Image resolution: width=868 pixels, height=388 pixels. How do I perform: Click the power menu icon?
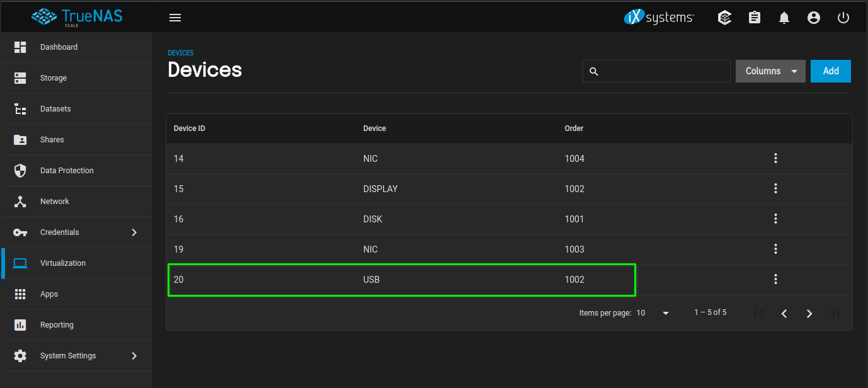pos(843,17)
